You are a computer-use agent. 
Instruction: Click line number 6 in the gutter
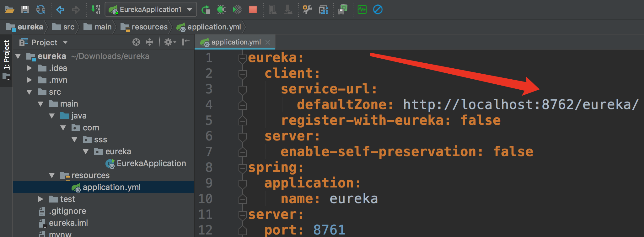[209, 136]
